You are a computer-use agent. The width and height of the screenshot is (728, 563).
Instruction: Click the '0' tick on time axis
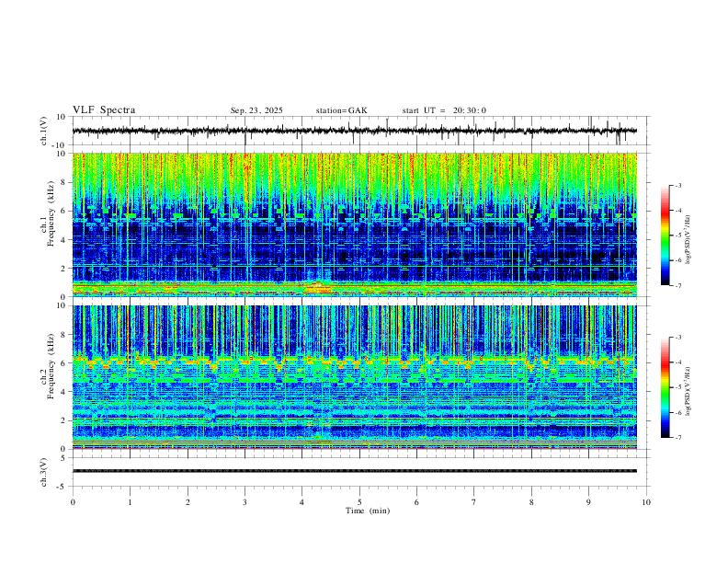pyautogui.click(x=73, y=502)
